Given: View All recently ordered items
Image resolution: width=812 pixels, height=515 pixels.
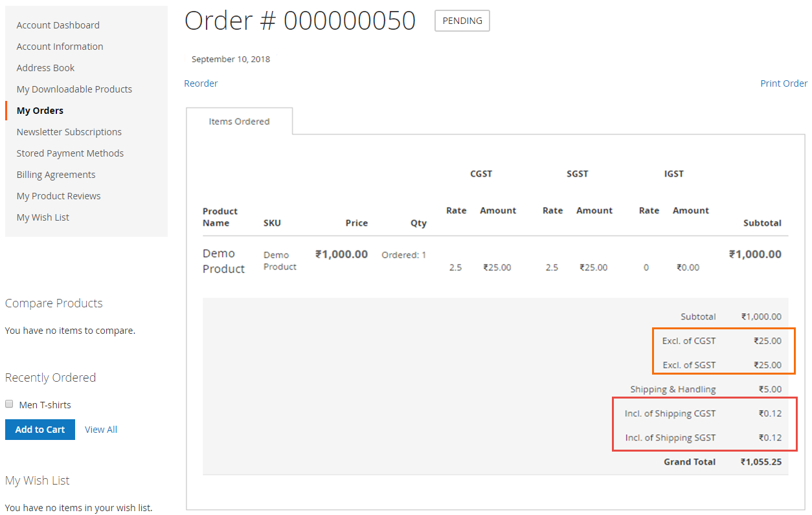Looking at the screenshot, I should tap(101, 429).
